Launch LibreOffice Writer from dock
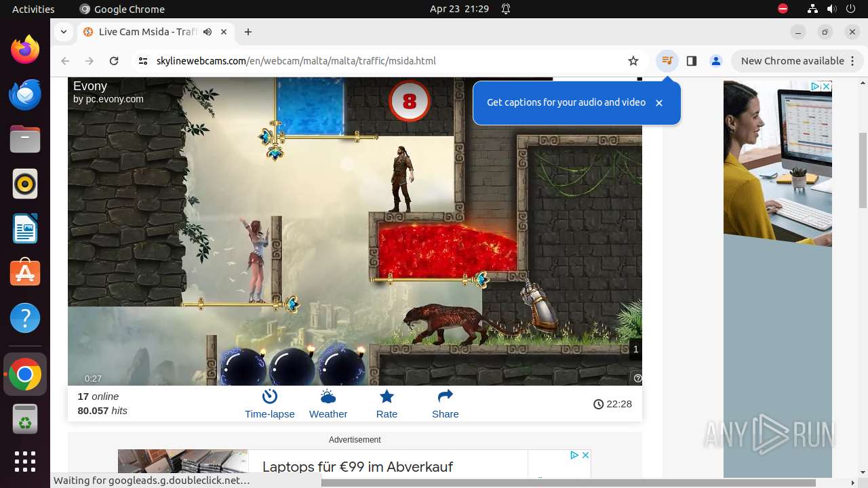 point(25,228)
